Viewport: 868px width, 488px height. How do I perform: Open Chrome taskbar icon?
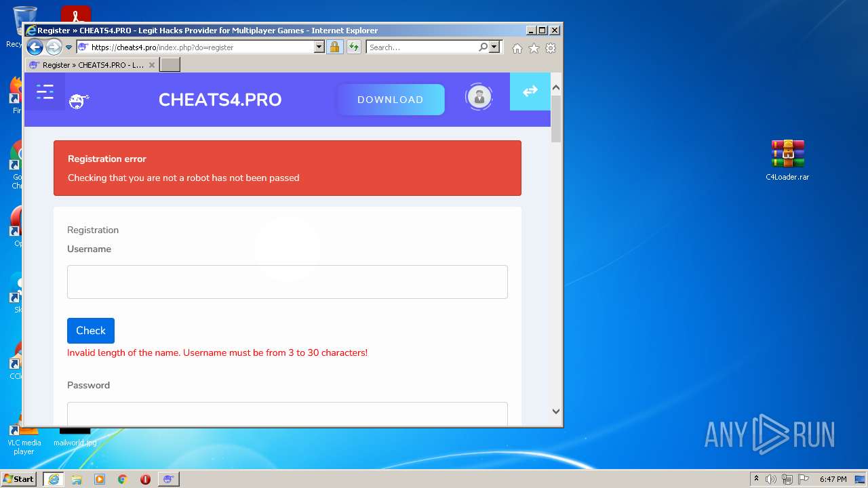point(123,479)
